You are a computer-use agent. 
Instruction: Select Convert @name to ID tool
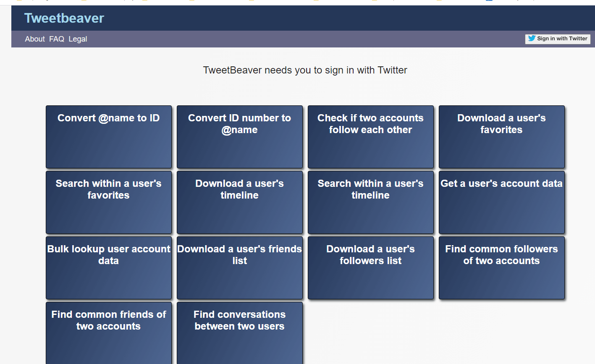click(x=109, y=137)
